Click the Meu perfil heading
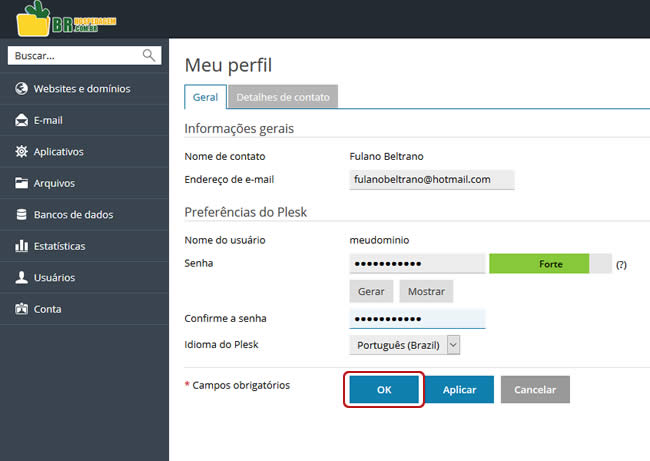This screenshot has width=650, height=461. click(x=228, y=65)
